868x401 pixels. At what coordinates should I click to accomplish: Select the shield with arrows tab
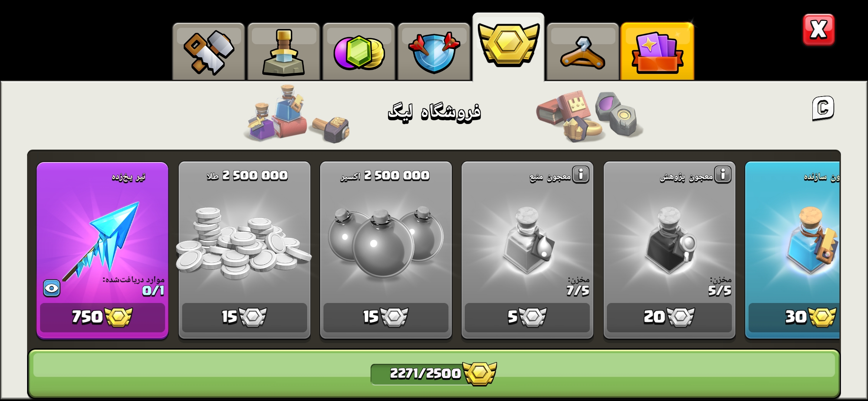coord(434,52)
